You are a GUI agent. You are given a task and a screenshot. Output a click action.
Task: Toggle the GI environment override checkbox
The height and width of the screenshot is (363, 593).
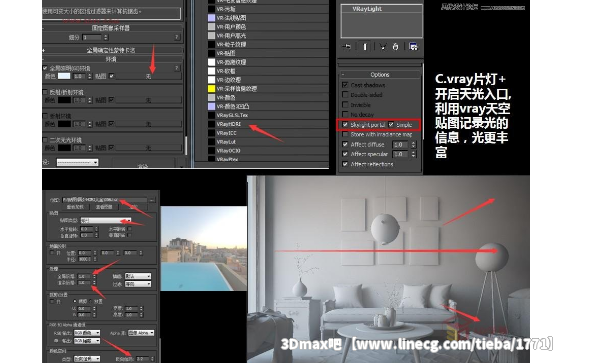click(45, 68)
